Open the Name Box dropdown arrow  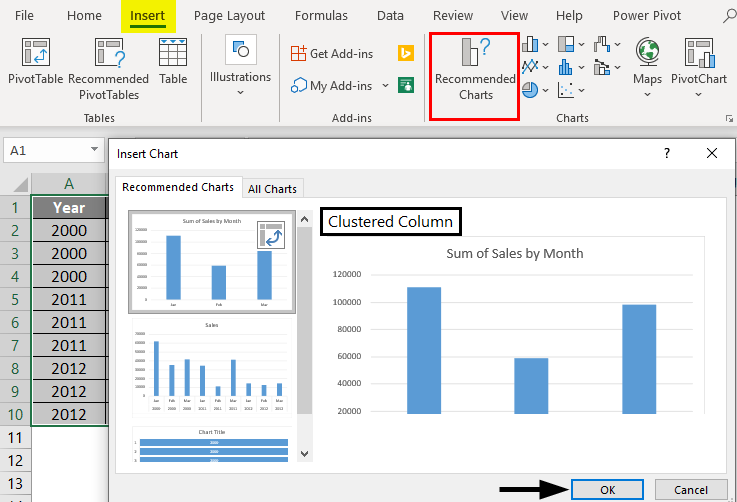94,150
